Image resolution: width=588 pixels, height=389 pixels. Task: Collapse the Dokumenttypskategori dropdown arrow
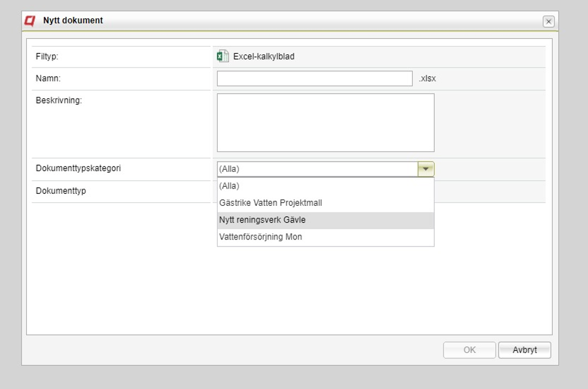pos(426,169)
